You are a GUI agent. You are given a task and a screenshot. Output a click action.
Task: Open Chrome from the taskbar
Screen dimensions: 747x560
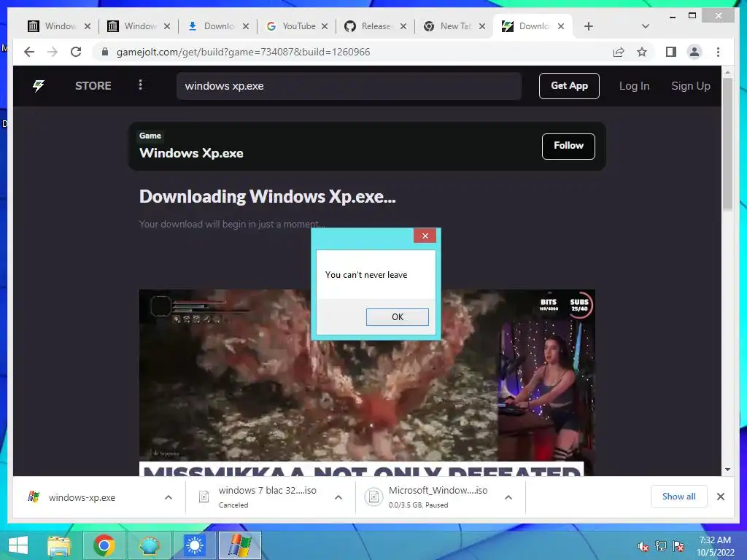click(104, 545)
